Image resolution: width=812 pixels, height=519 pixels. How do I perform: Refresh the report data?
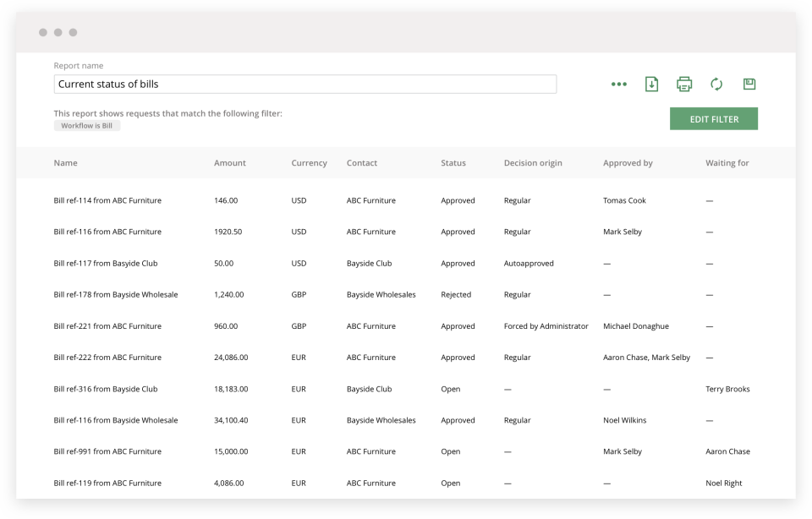(716, 84)
